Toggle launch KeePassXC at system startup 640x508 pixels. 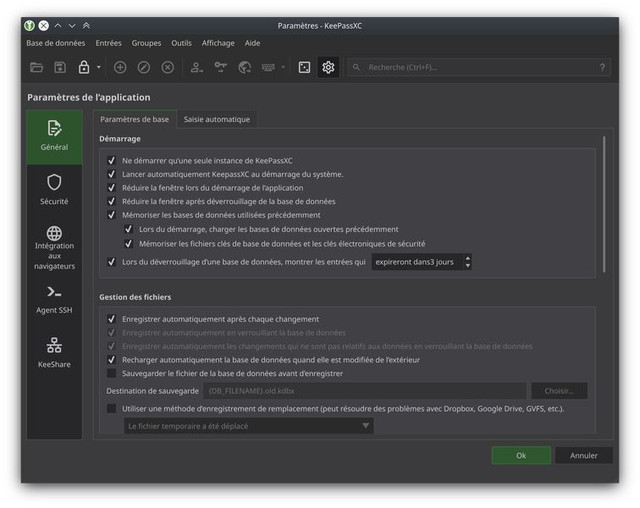(x=111, y=174)
